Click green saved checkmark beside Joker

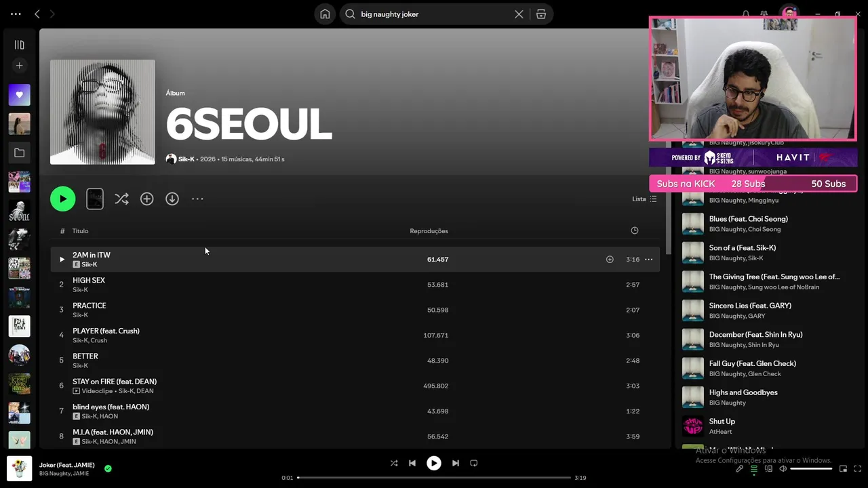pos(108,468)
